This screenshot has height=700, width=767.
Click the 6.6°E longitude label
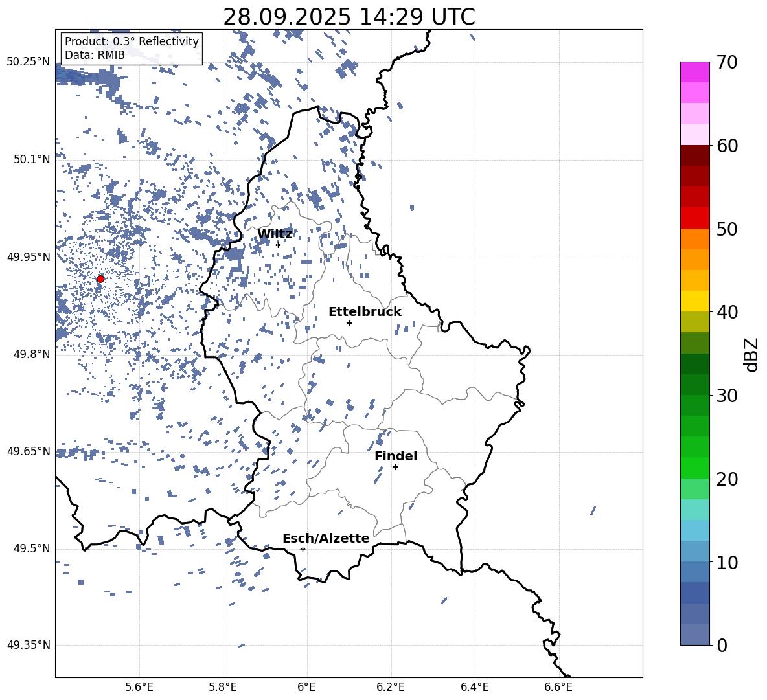tap(558, 687)
